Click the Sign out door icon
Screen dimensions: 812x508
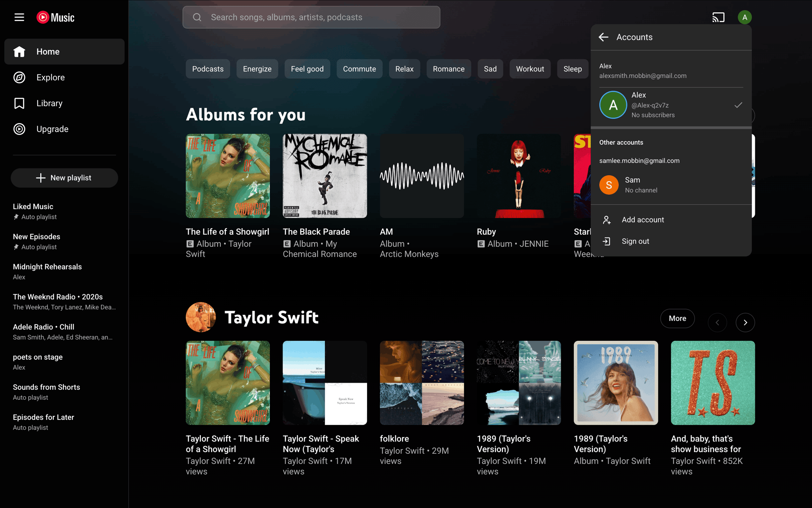pos(606,241)
